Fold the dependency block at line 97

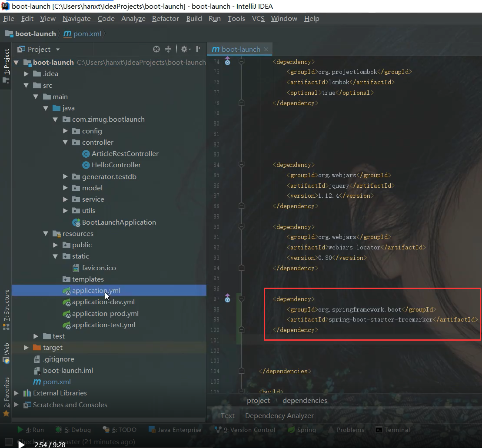coord(242,299)
